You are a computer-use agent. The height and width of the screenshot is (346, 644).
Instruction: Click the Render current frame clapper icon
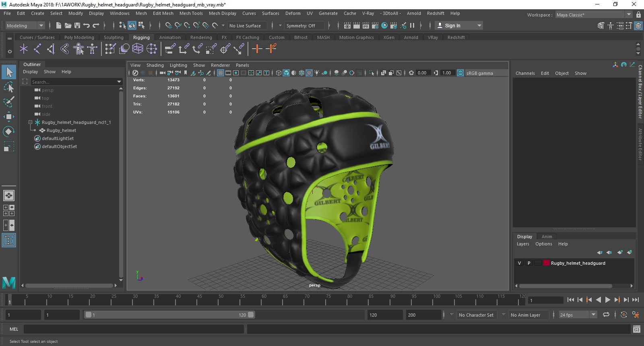[x=357, y=25]
